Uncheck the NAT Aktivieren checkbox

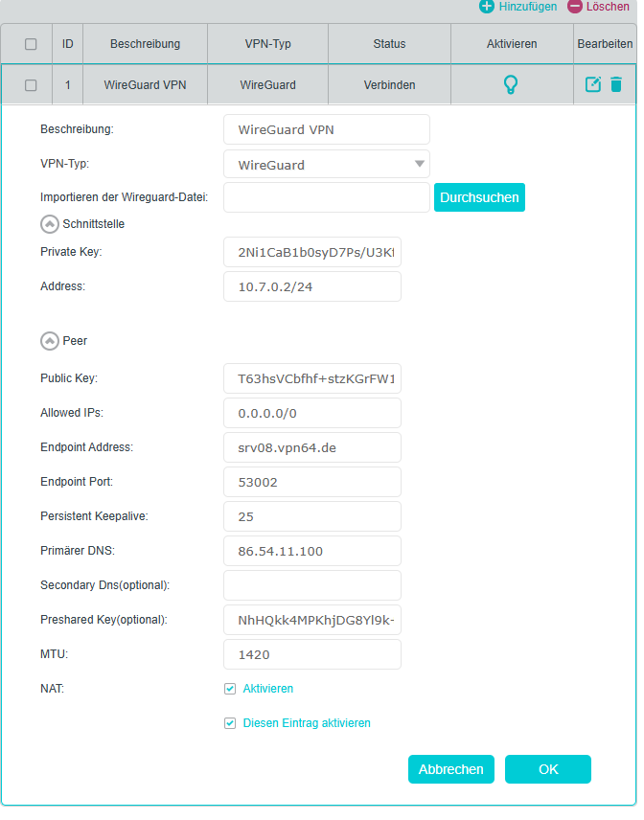click(230, 689)
